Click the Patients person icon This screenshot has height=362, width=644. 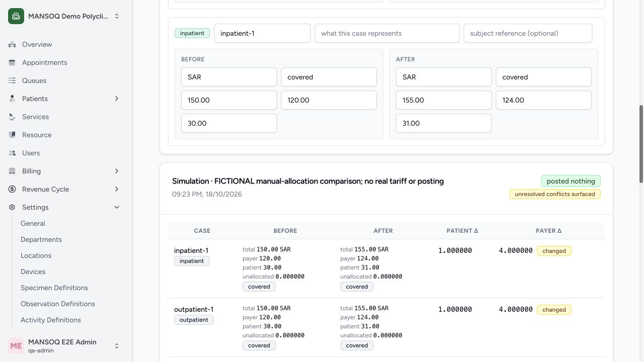pyautogui.click(x=12, y=99)
